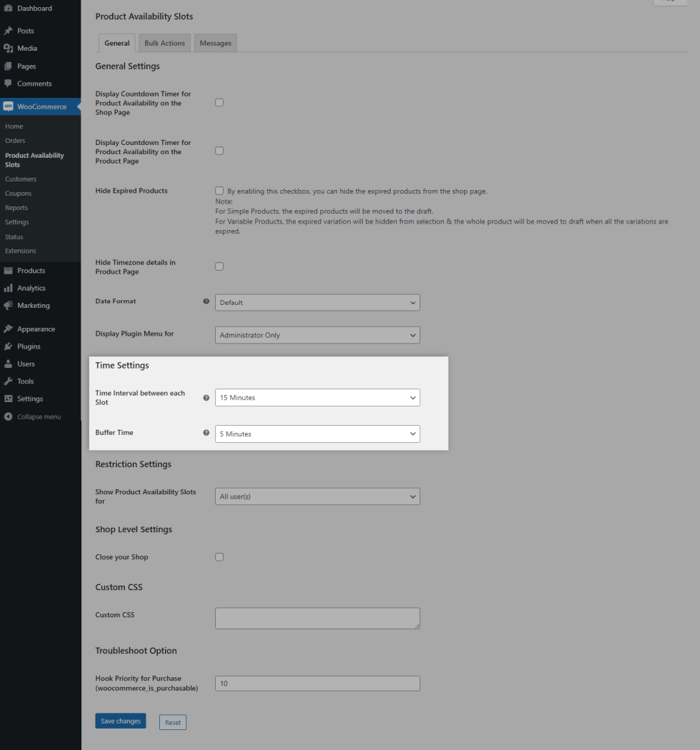The height and width of the screenshot is (750, 700).
Task: Click the Dashboard icon in sidebar
Action: [8, 9]
